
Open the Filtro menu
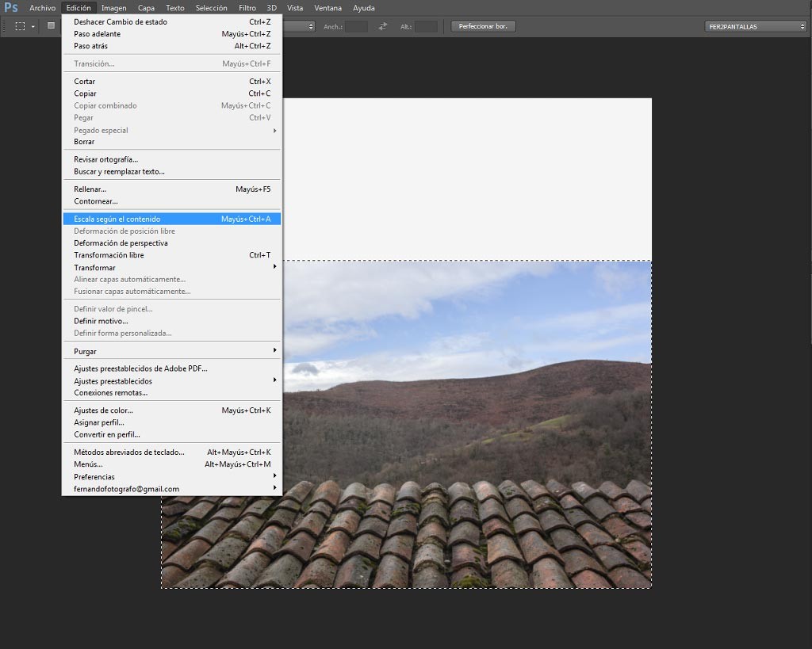pos(247,8)
